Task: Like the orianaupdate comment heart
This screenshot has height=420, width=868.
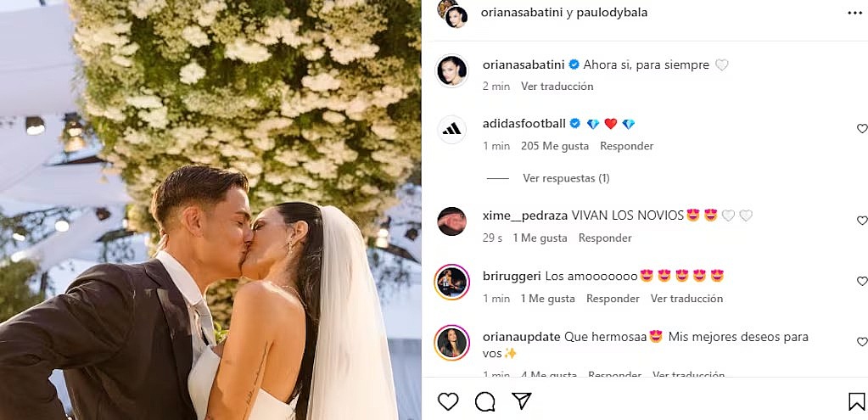Action: coord(862,342)
